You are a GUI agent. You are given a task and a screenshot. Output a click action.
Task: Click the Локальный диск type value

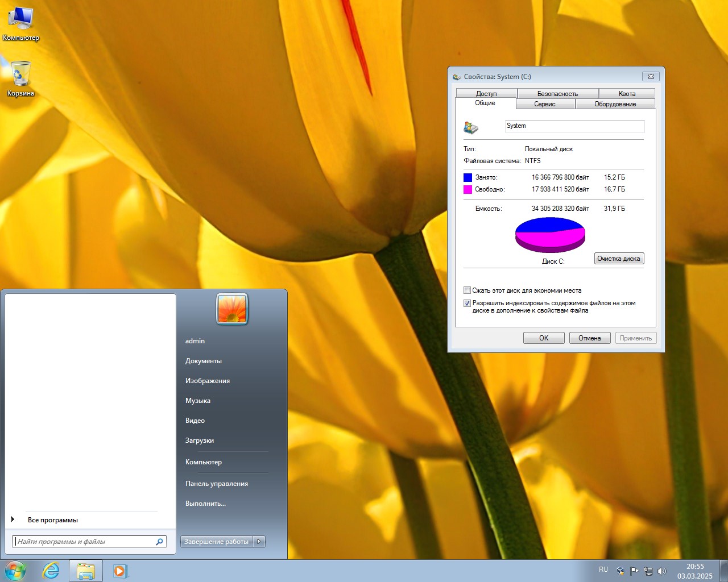(549, 149)
